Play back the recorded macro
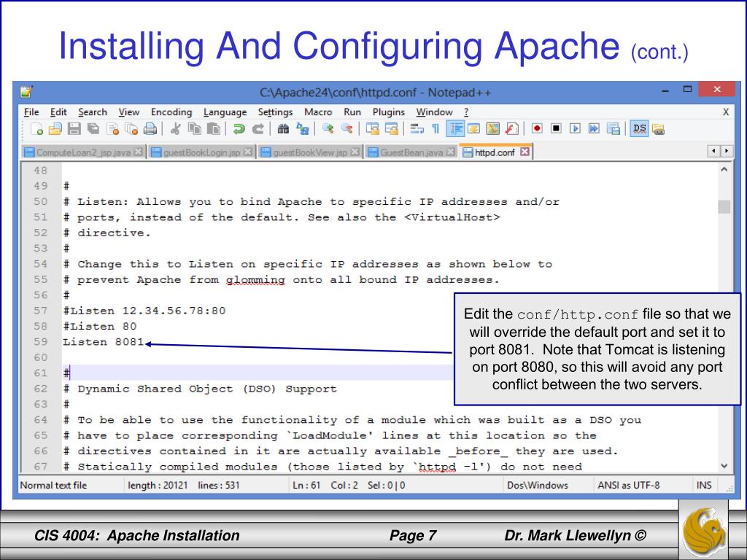747x560 pixels. click(x=575, y=128)
